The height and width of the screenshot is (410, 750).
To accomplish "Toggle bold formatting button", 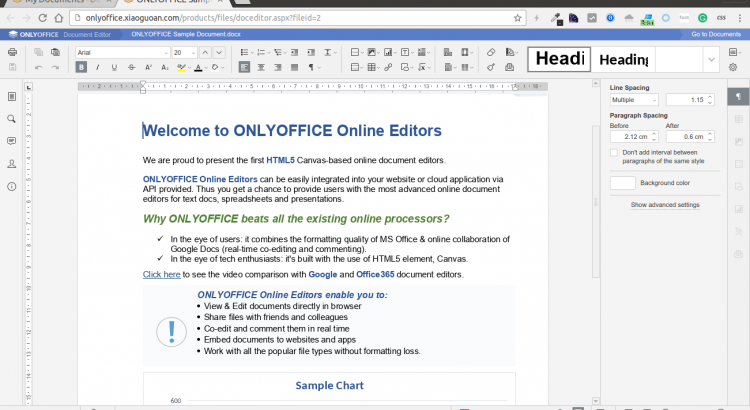I will [x=81, y=68].
